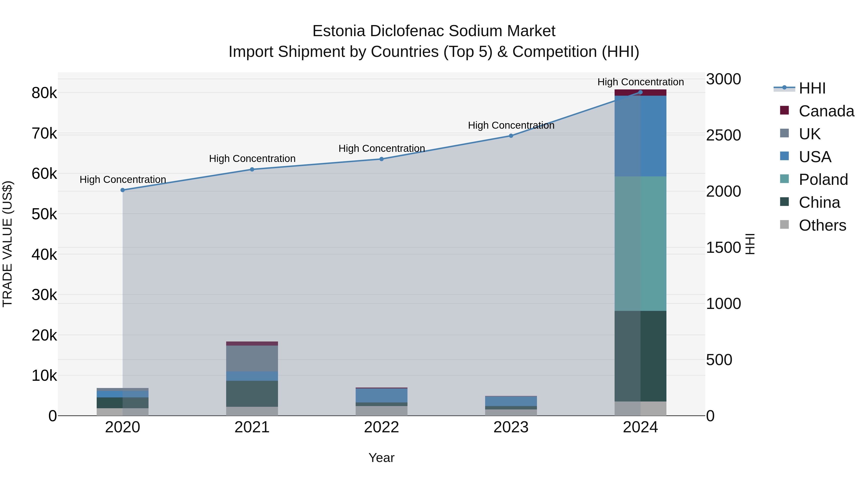868x488 pixels.
Task: Click the 2024 x-axis label
Action: 640,427
